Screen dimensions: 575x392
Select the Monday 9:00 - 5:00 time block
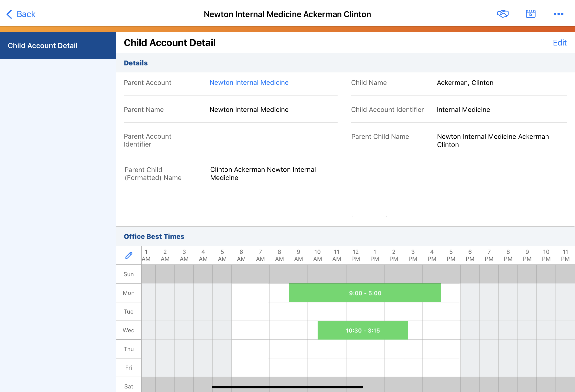(x=365, y=293)
